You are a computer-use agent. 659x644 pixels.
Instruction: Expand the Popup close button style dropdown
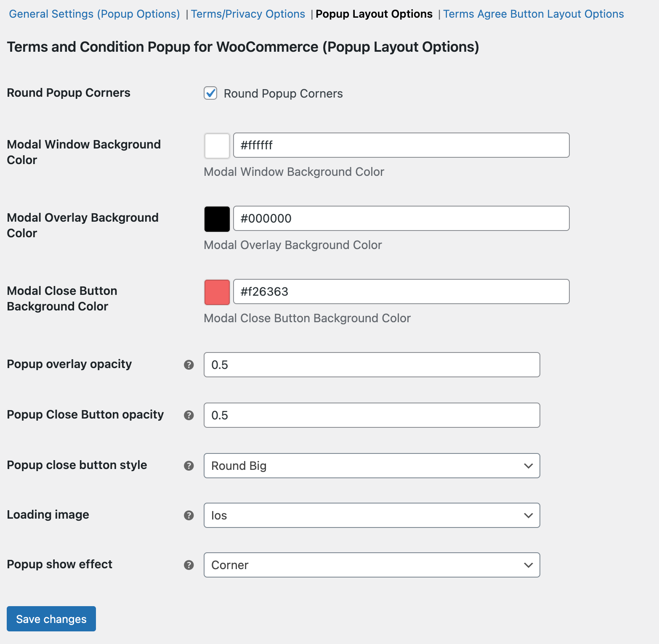372,466
